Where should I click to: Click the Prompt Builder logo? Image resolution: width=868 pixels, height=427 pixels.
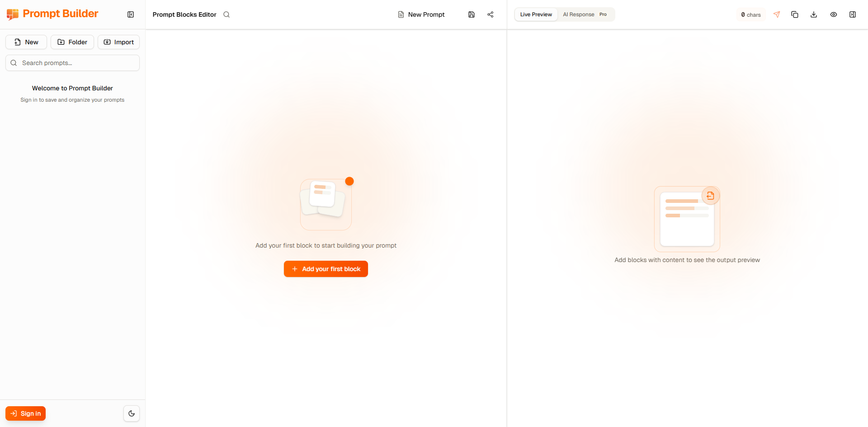click(x=52, y=14)
